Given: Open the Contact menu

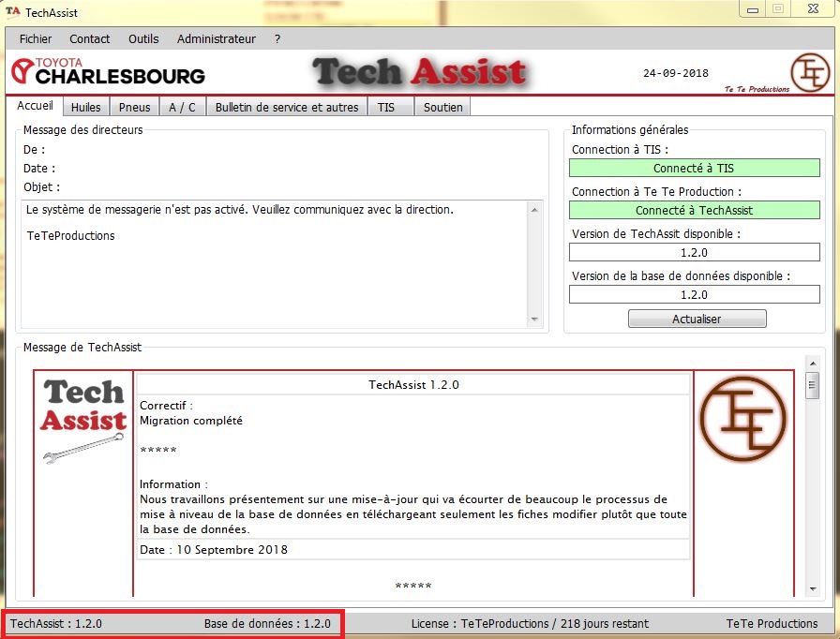Looking at the screenshot, I should 90,39.
